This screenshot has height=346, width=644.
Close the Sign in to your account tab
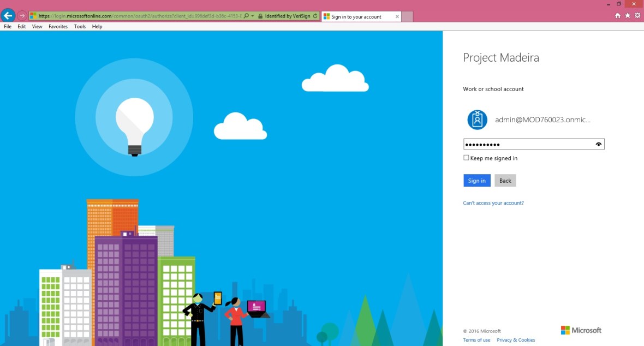tap(397, 16)
